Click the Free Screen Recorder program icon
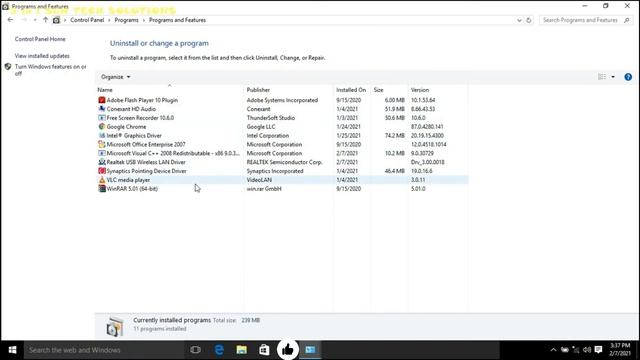 (x=102, y=118)
